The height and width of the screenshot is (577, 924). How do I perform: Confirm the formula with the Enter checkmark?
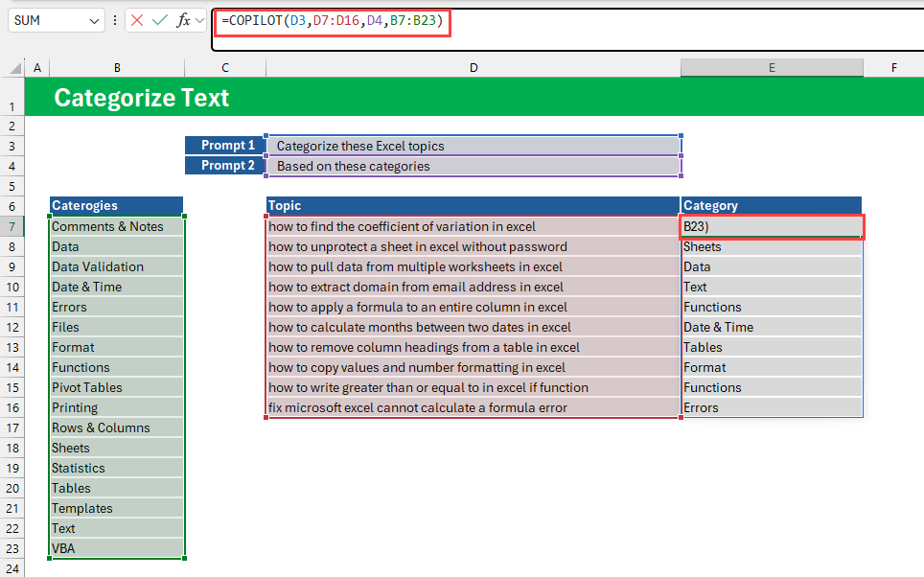coord(160,20)
